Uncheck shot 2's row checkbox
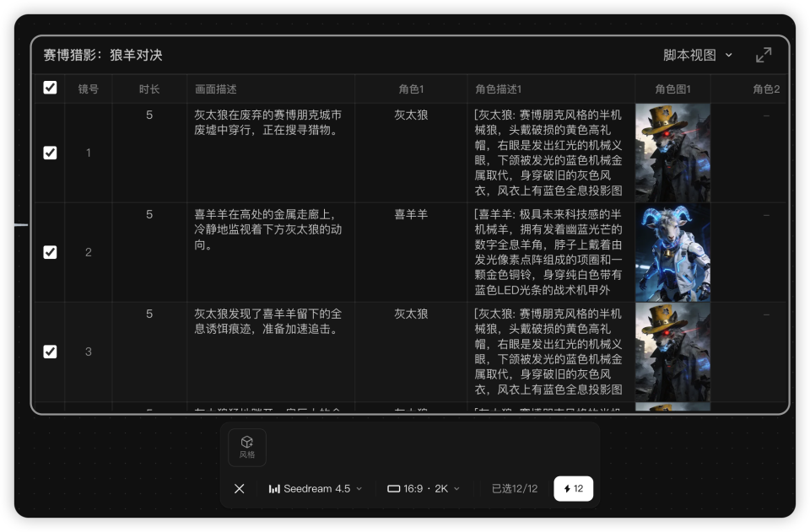This screenshot has width=810, height=532. [x=50, y=251]
